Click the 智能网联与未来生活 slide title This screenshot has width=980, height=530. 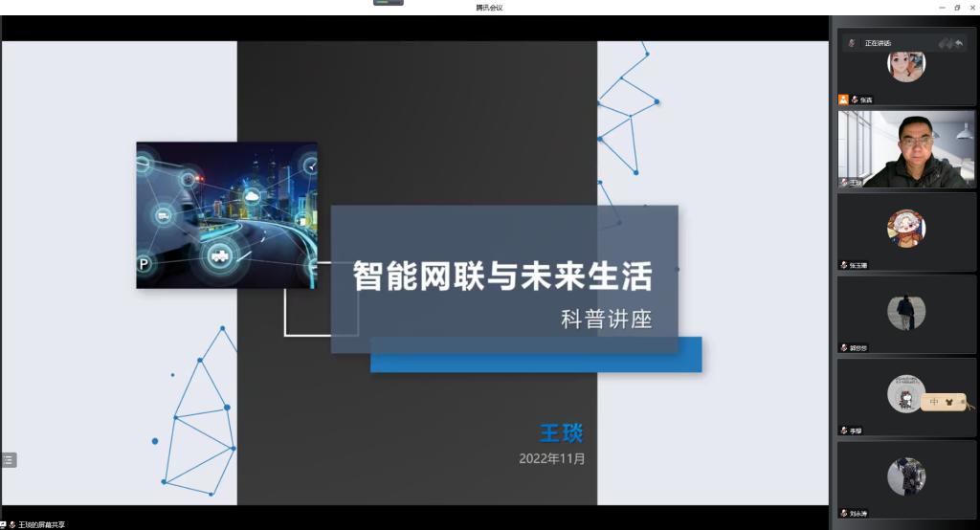coord(502,276)
